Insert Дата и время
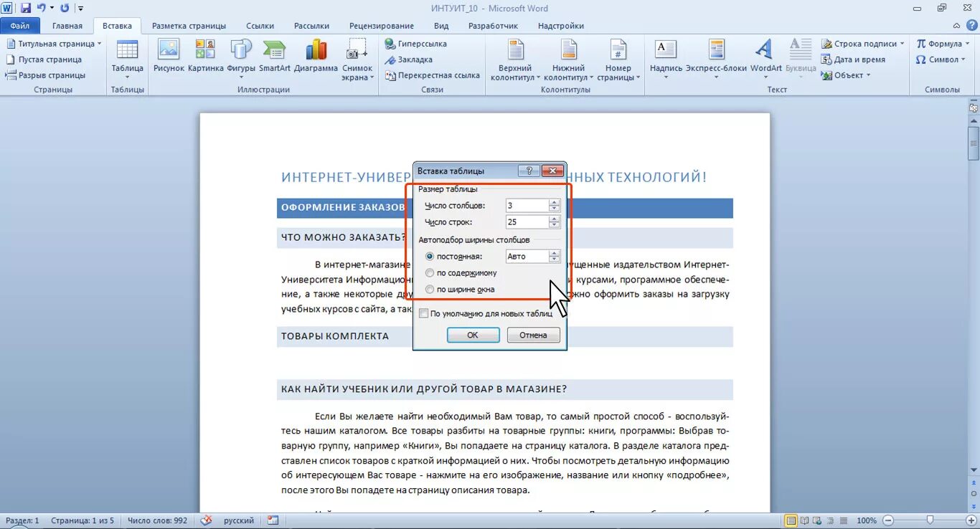 [854, 59]
